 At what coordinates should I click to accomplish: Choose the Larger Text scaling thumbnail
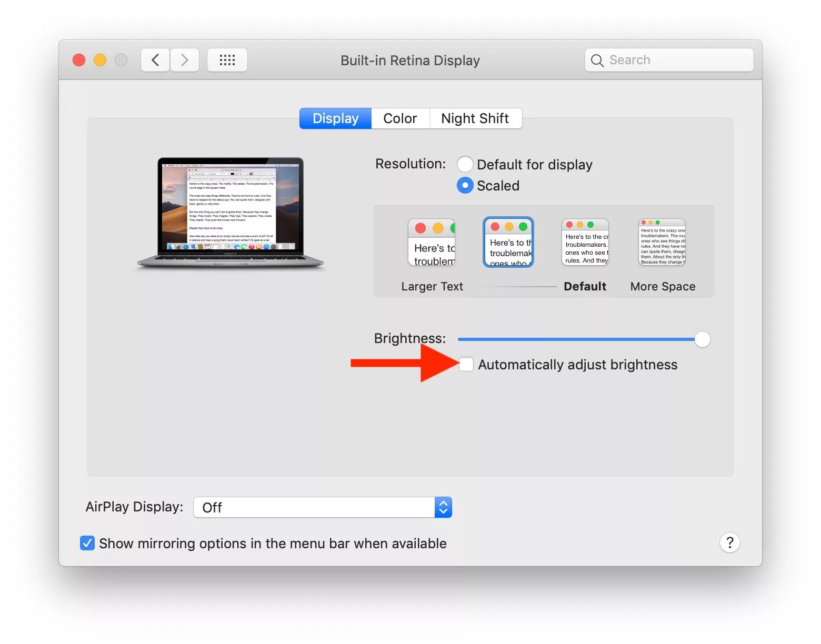coord(432,242)
